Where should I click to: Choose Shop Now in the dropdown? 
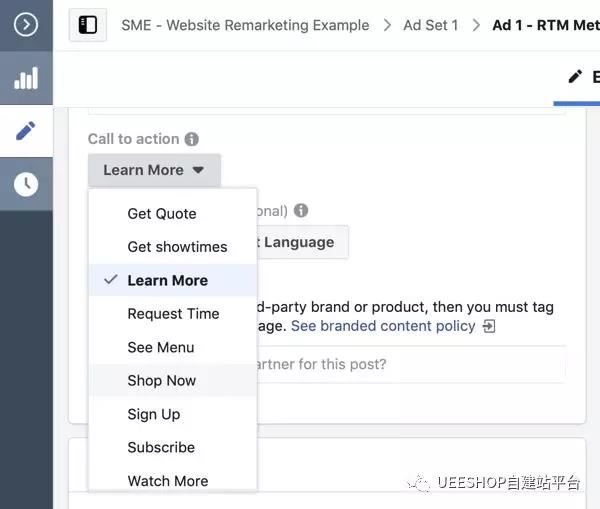point(162,381)
